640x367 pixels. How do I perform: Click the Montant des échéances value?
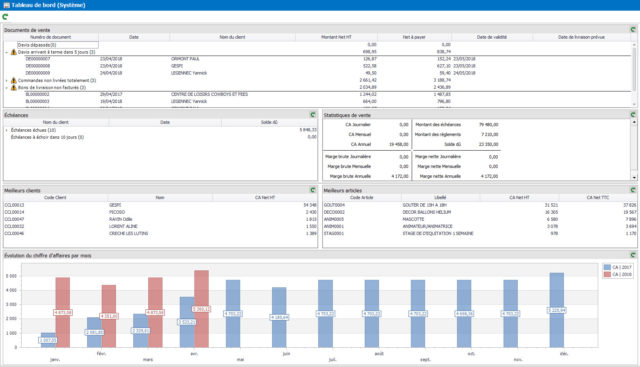[x=489, y=125]
